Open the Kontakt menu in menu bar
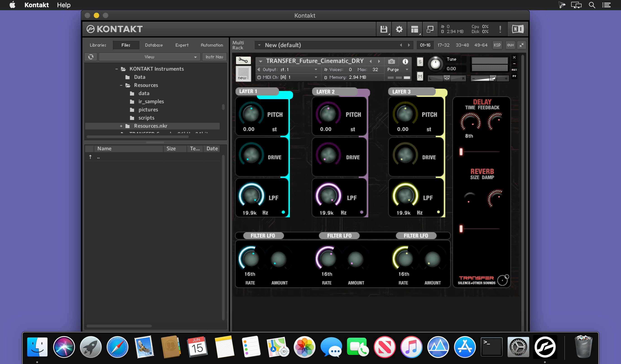The width and height of the screenshot is (621, 364). tap(36, 5)
